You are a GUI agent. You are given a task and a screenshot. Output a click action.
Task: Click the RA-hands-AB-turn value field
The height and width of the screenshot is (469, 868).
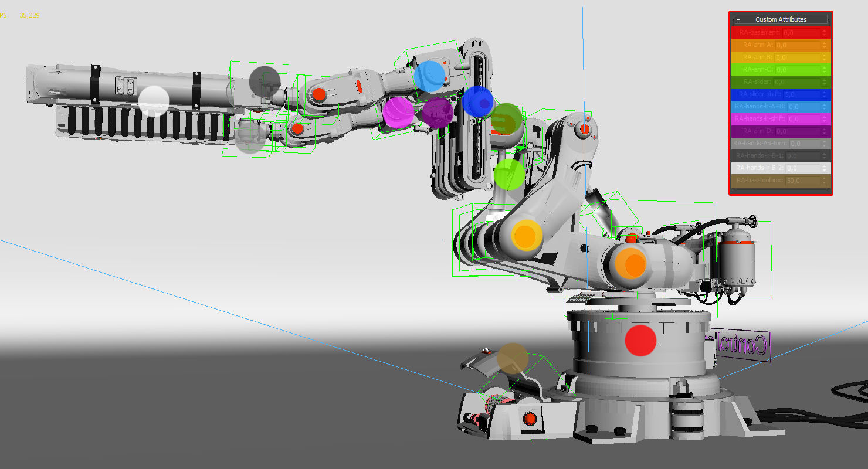[x=805, y=144]
